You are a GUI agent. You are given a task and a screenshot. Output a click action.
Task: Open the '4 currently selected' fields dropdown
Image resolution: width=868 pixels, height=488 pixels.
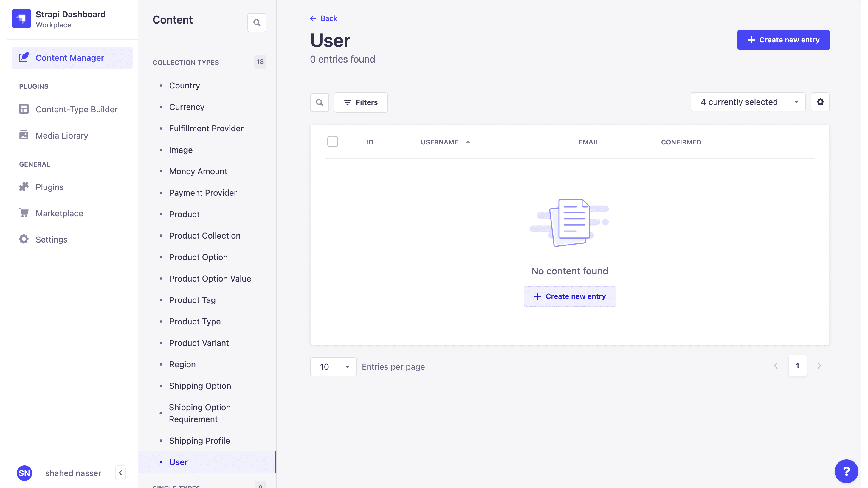coord(748,102)
